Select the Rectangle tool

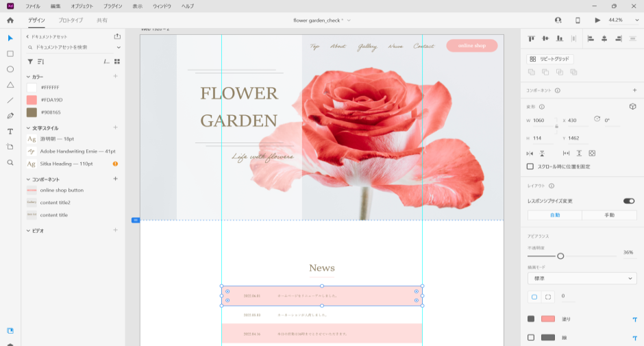pyautogui.click(x=10, y=53)
